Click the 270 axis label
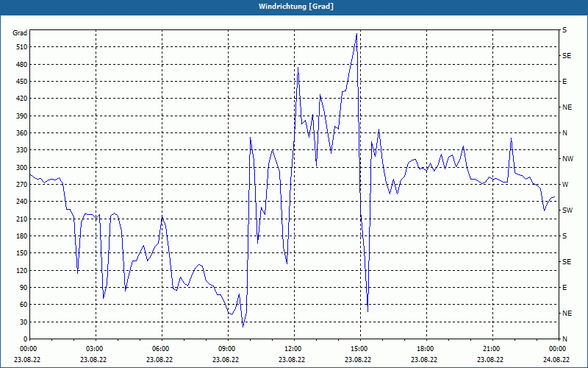This screenshot has height=368, width=588. pos(23,185)
